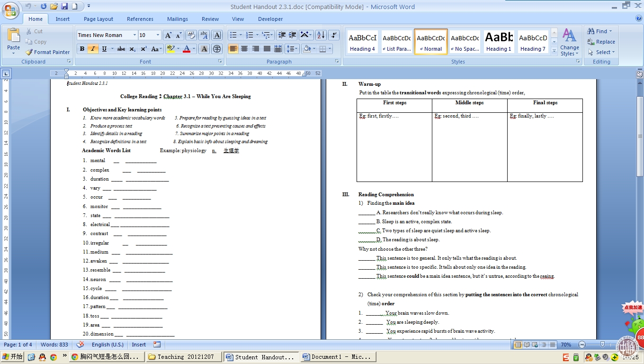Apply the Heading 1 style

click(x=499, y=42)
